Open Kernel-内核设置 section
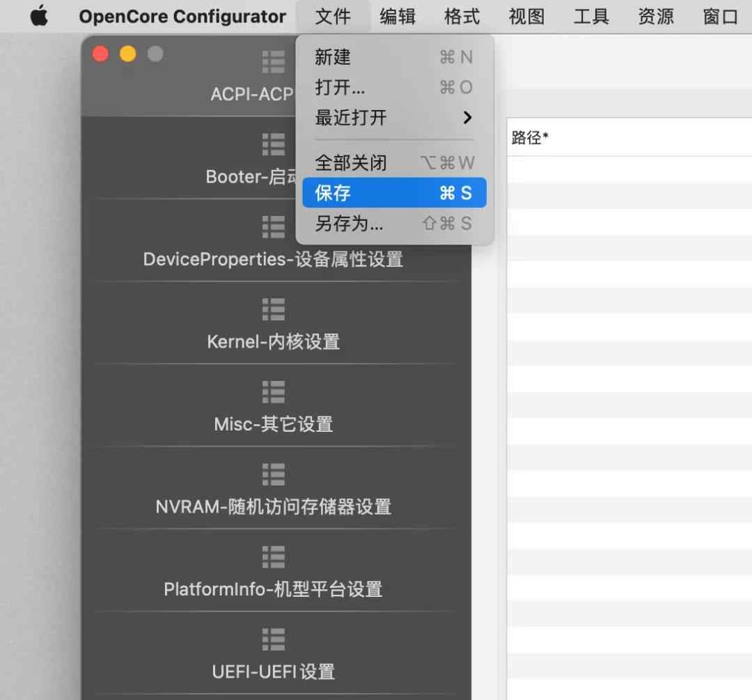 pos(274,342)
